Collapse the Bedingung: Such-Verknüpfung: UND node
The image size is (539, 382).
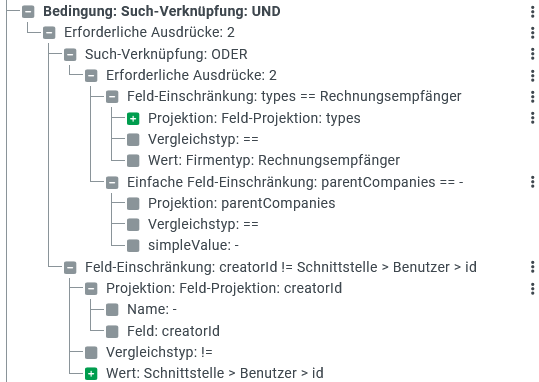(x=28, y=12)
